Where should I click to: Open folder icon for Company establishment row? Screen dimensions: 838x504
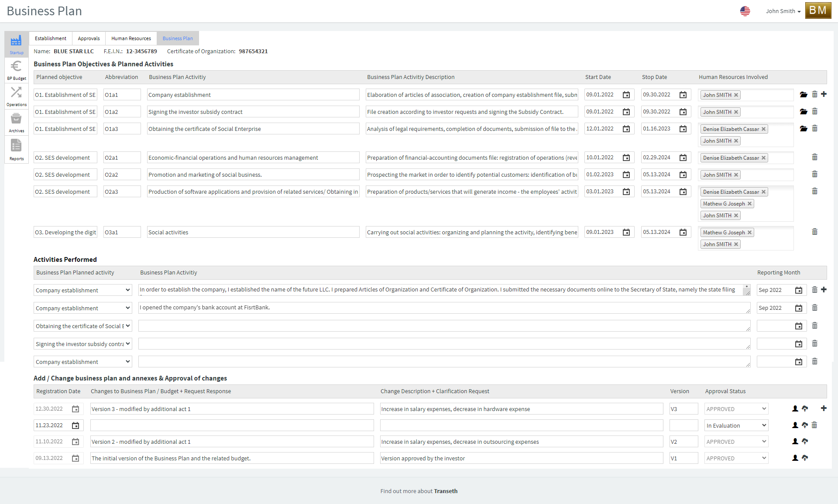[x=804, y=95]
